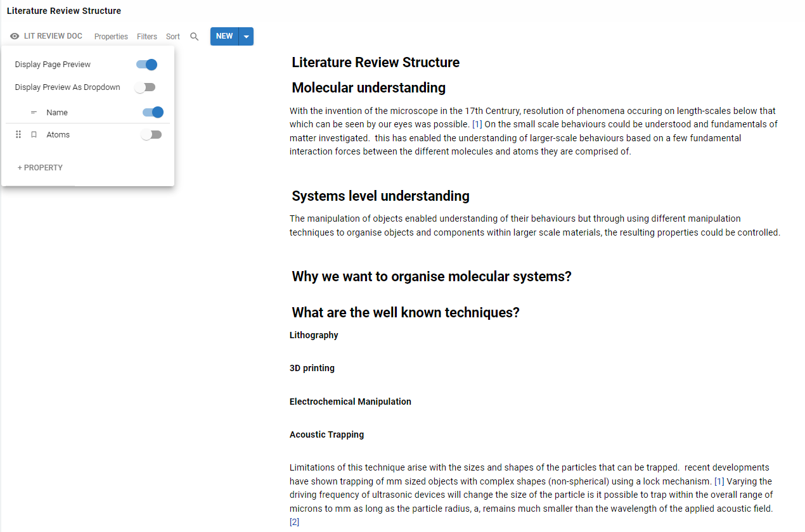
Task: Open the Filters menu
Action: (147, 37)
